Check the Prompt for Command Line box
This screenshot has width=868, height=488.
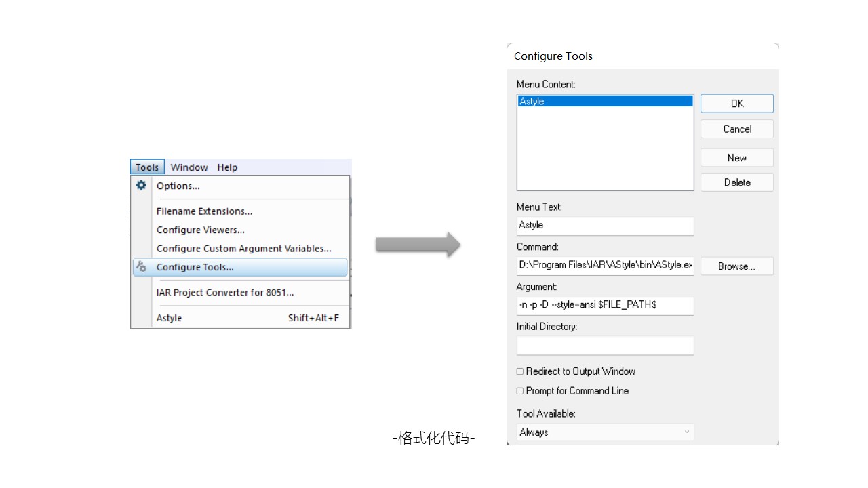(520, 391)
